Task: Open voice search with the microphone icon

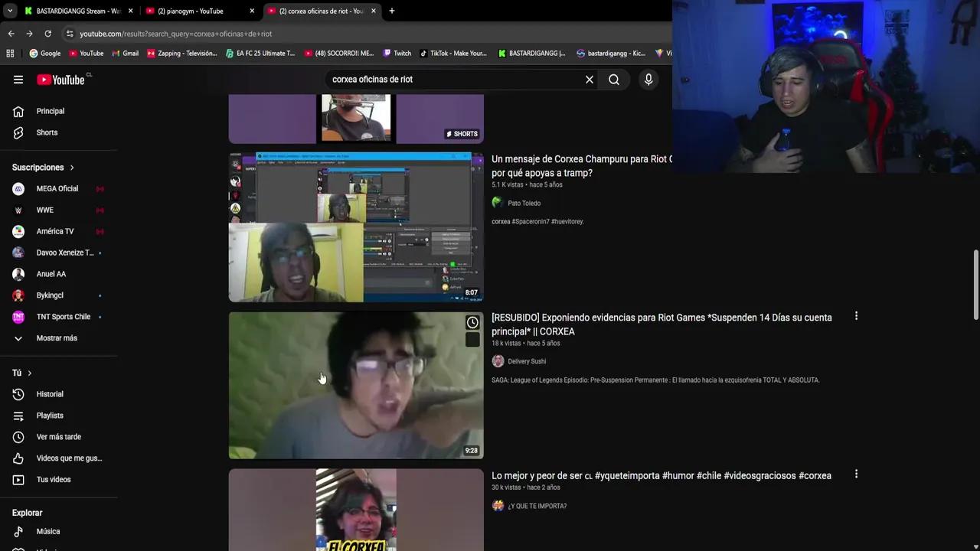Action: pos(648,79)
